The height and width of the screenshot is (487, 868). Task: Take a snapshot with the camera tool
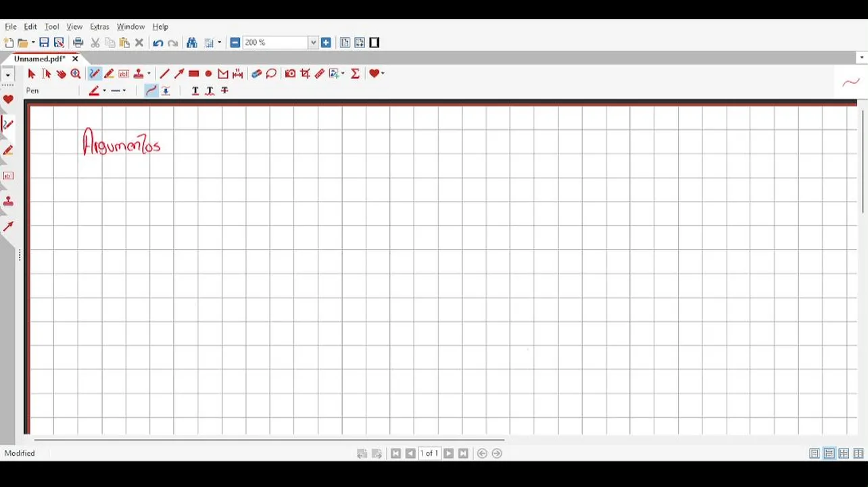(x=290, y=74)
